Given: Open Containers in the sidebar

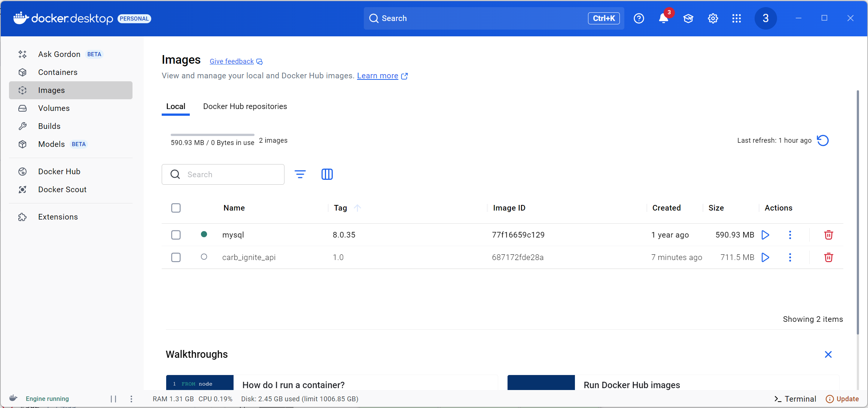Looking at the screenshot, I should pyautogui.click(x=58, y=72).
